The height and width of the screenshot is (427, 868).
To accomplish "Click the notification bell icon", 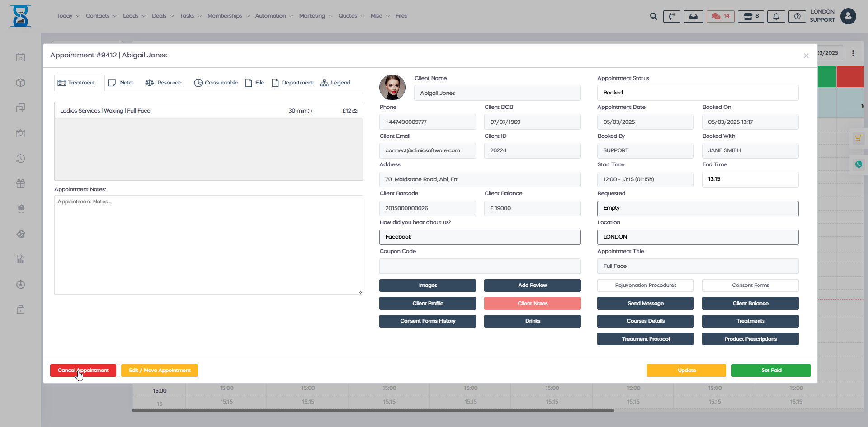I will [x=776, y=16].
